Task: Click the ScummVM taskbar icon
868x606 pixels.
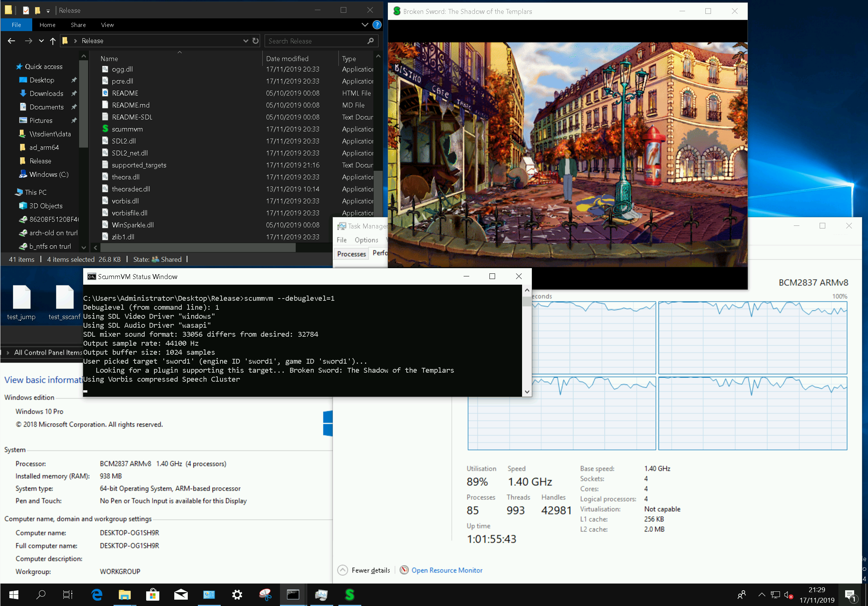Action: point(350,595)
